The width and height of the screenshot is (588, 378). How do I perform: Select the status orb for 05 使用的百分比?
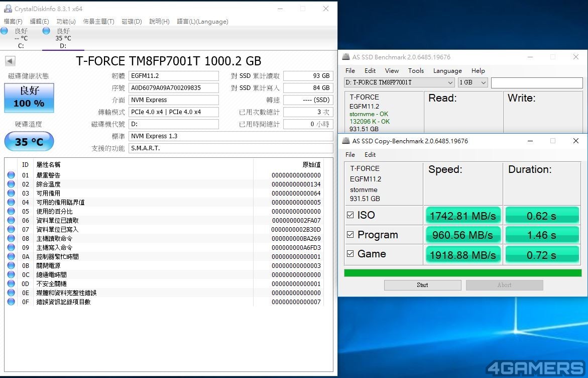pyautogui.click(x=11, y=211)
